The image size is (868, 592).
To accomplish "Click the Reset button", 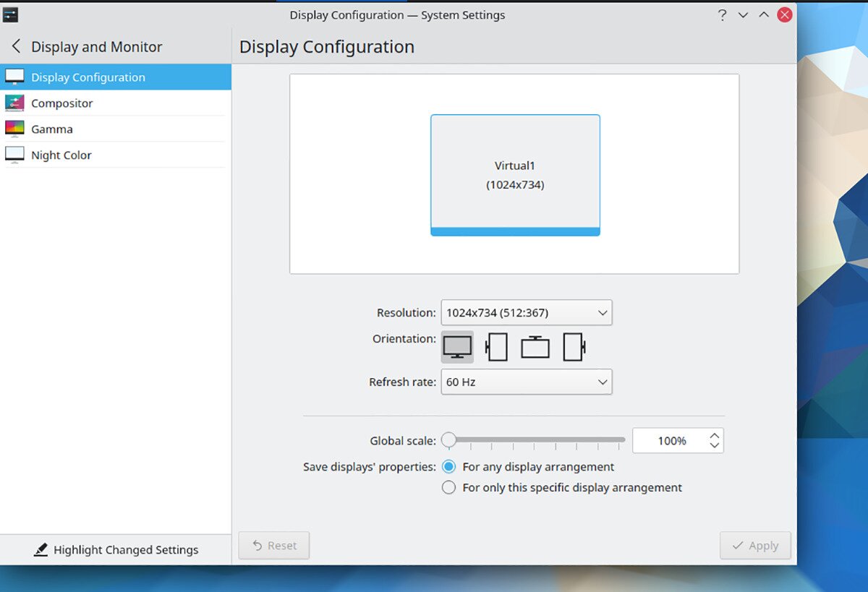I will click(x=273, y=545).
